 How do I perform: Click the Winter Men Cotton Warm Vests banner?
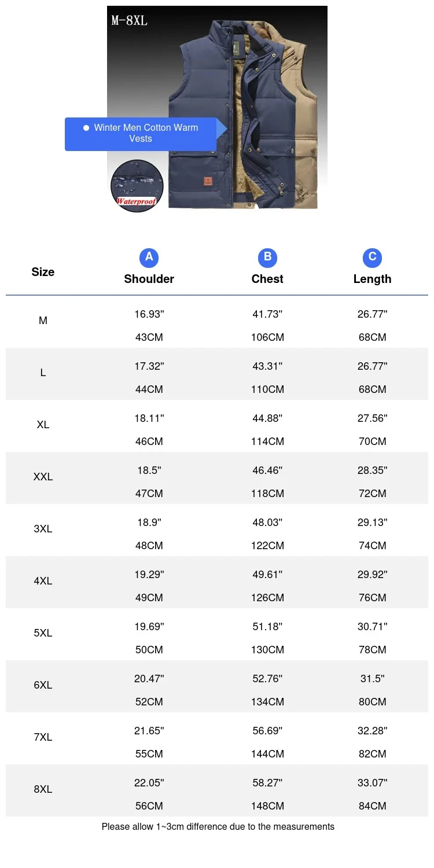pyautogui.click(x=146, y=134)
